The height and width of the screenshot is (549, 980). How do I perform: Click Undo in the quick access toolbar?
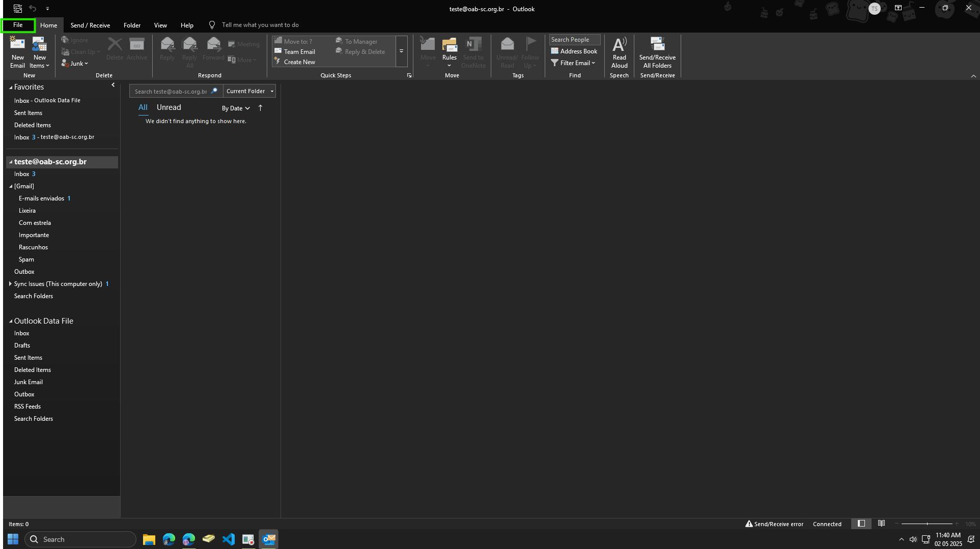pyautogui.click(x=33, y=9)
